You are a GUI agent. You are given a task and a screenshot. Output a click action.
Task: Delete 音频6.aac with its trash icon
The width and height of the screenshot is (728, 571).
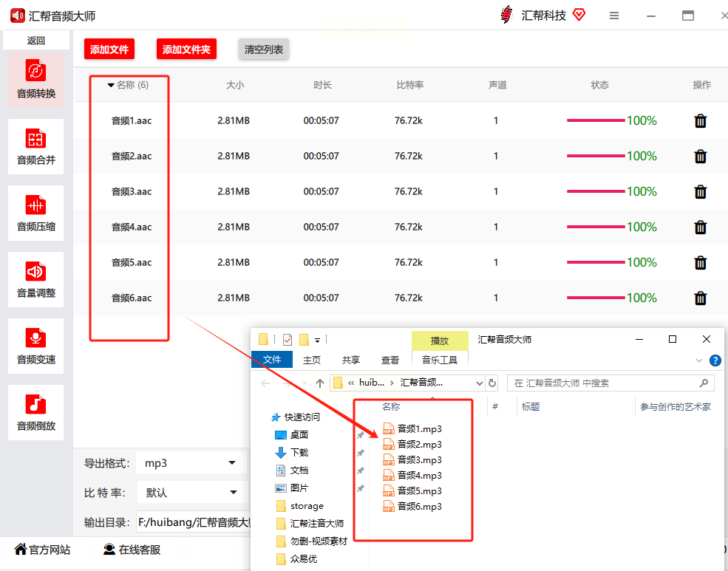[700, 298]
